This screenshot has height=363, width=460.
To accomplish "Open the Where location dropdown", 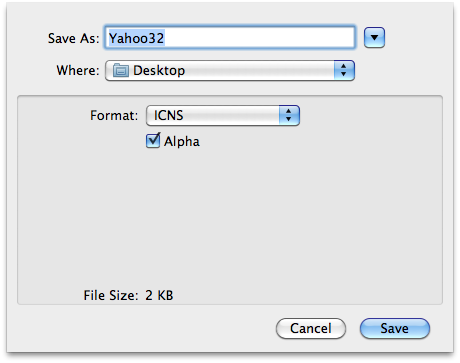I will coord(230,70).
